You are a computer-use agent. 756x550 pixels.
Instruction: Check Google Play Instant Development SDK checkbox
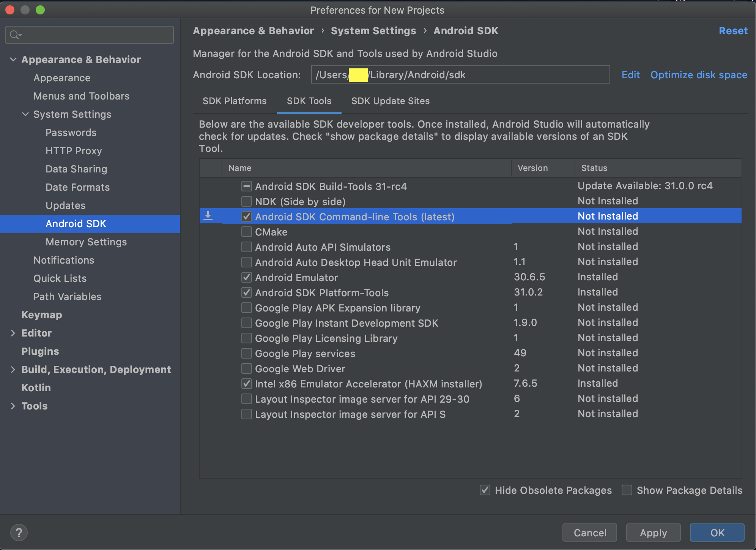click(247, 323)
